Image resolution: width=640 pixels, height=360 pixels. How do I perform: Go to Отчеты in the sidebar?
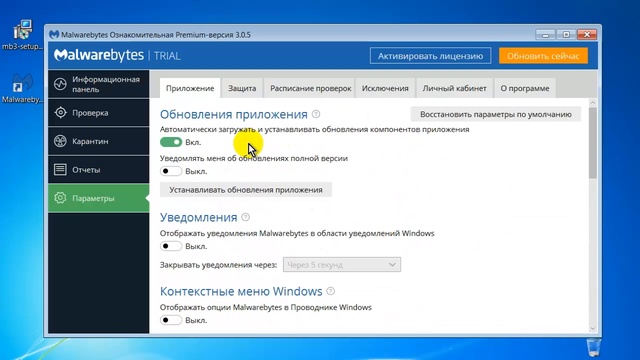point(99,169)
